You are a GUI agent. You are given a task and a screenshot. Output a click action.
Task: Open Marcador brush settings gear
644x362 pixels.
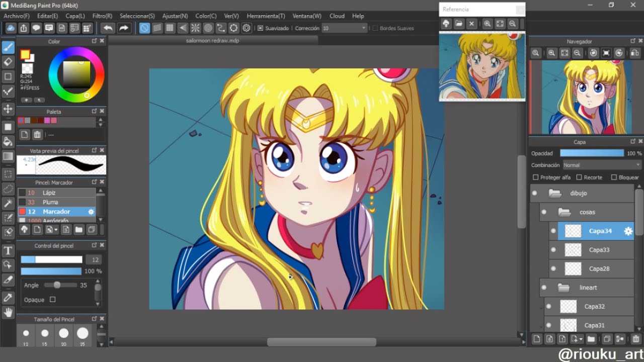click(x=91, y=212)
